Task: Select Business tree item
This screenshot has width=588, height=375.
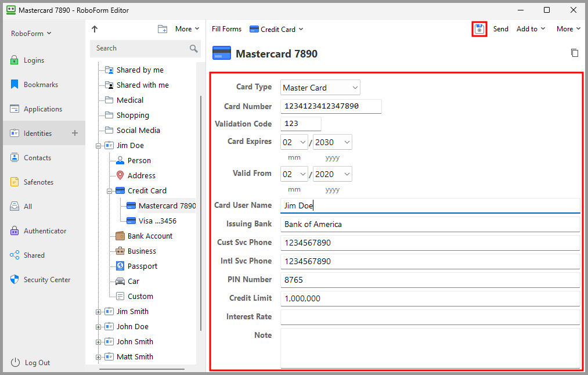Action: pos(136,251)
